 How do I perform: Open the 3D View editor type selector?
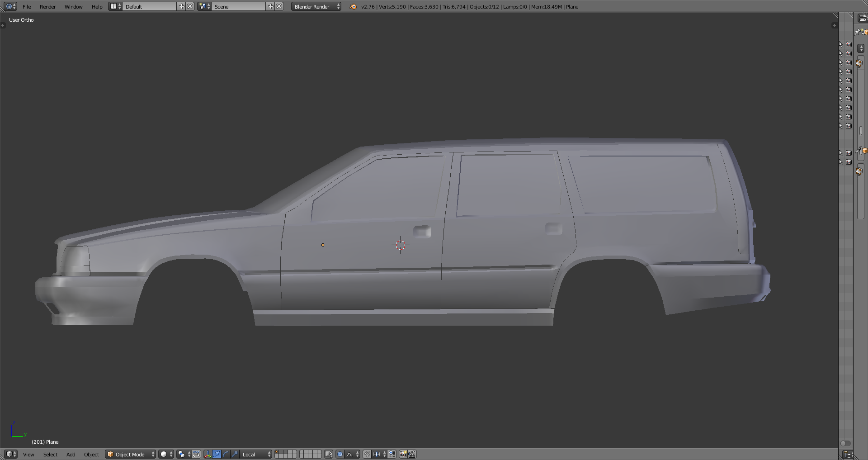tap(10, 454)
